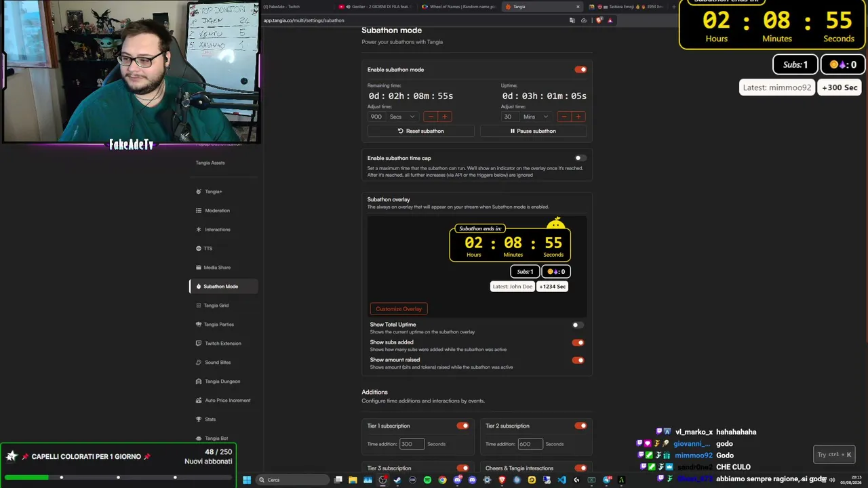This screenshot has width=868, height=488.
Task: Disable the Tier 2 subscription toggle
Action: [580, 426]
